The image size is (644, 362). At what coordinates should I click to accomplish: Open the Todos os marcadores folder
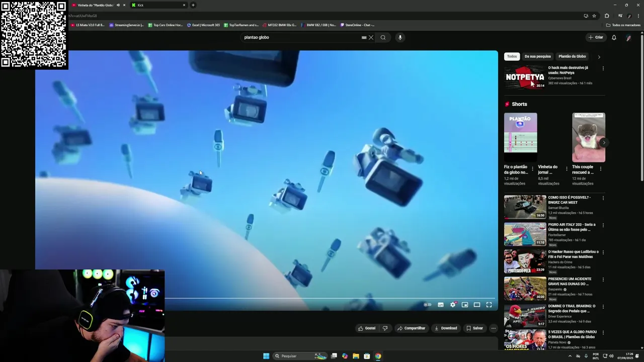click(623, 25)
